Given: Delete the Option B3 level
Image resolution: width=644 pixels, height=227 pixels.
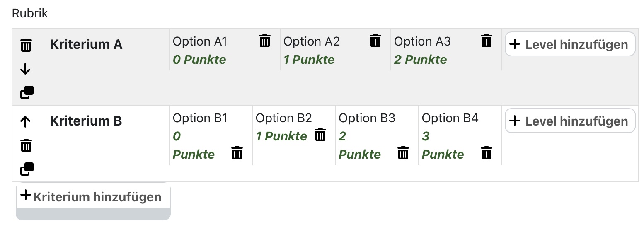Looking at the screenshot, I should pos(403,153).
